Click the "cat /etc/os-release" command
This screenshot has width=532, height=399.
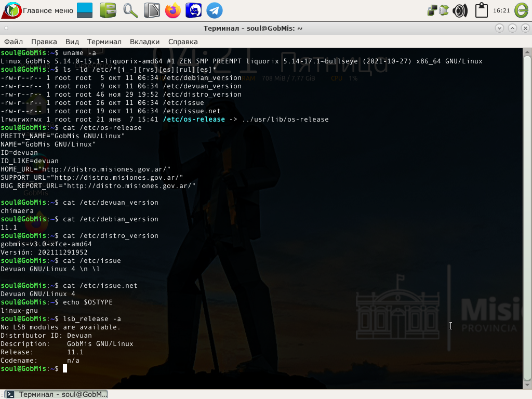(102, 128)
